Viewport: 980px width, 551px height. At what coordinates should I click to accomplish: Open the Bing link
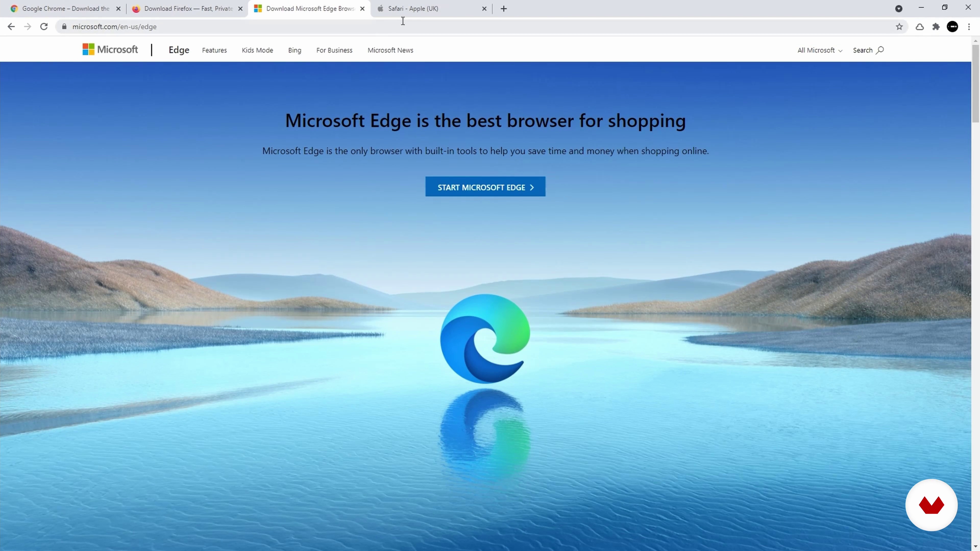tap(295, 50)
